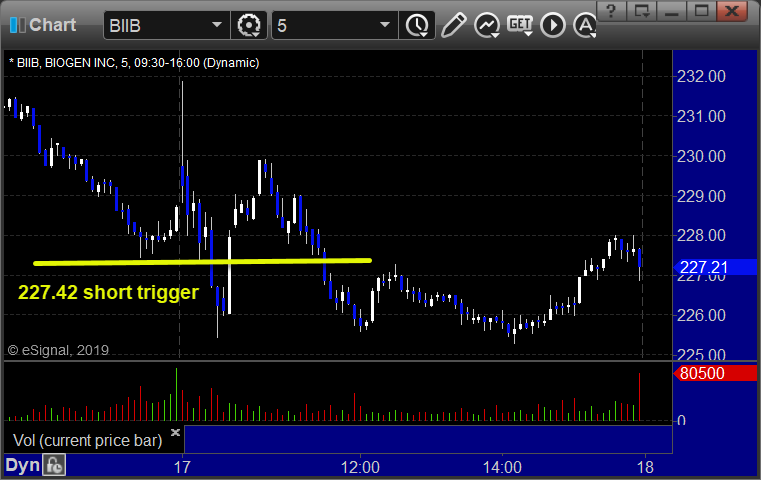Image resolution: width=761 pixels, height=480 pixels.
Task: Click the 14:00 time axis label
Action: pyautogui.click(x=502, y=467)
